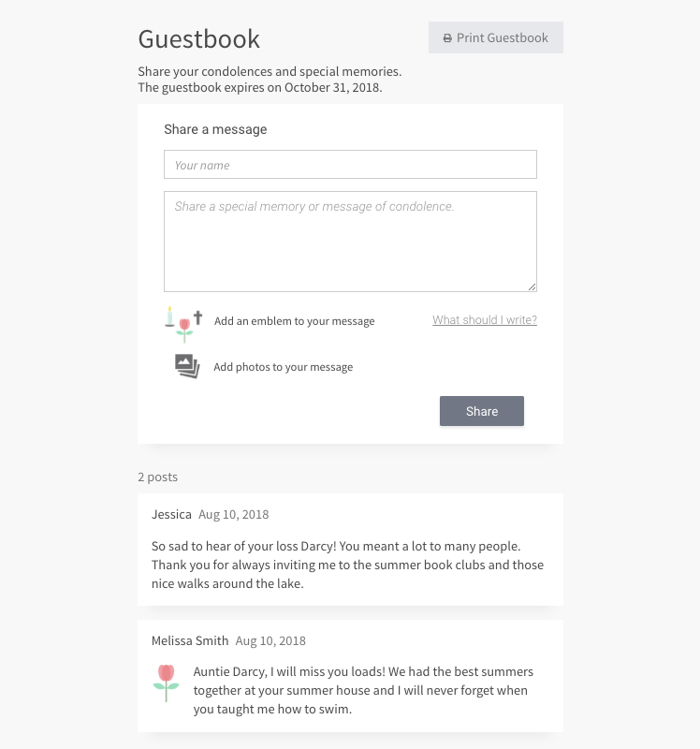Click the stacked photos icon
The width and height of the screenshot is (700, 749).
point(187,366)
